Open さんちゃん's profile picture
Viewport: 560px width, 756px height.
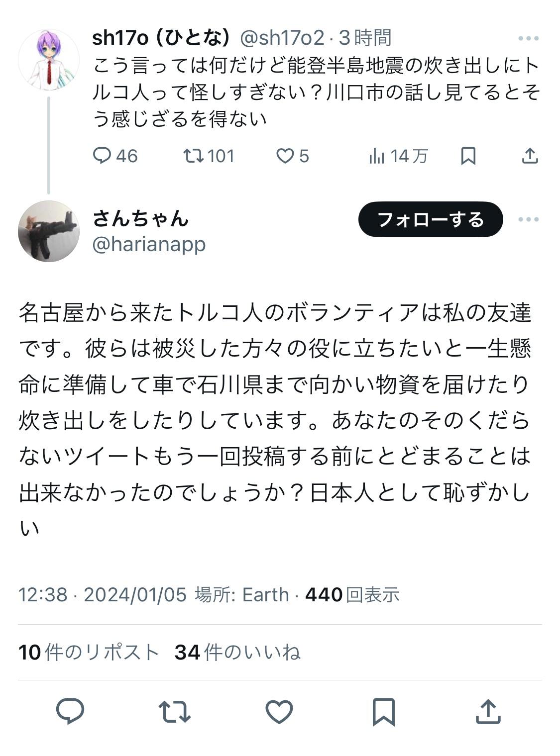tap(49, 231)
